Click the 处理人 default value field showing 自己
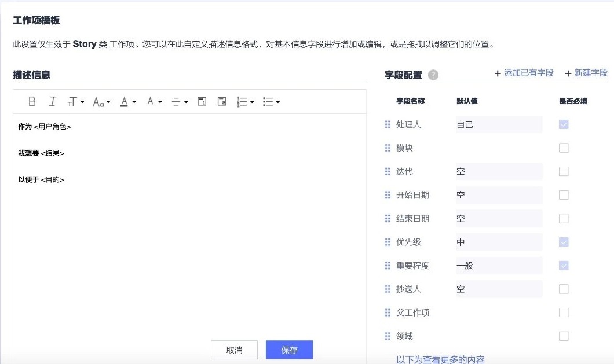The height and width of the screenshot is (364, 614). [x=499, y=124]
